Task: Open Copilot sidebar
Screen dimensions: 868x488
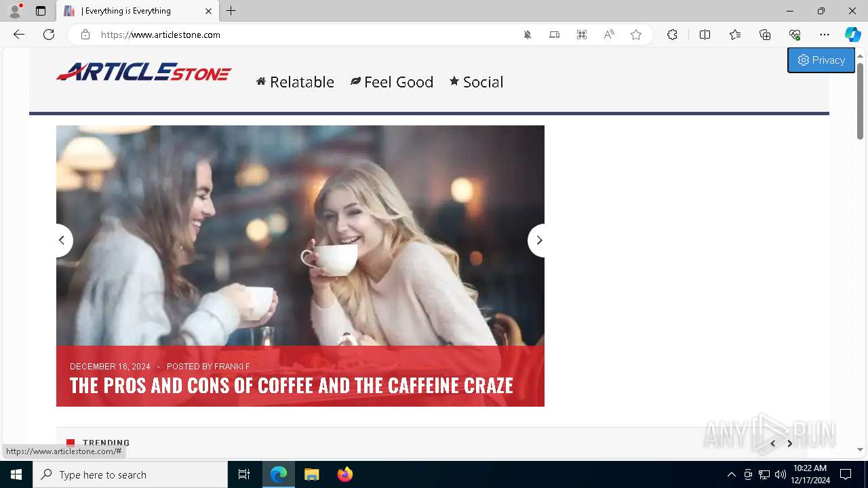Action: click(x=852, y=35)
